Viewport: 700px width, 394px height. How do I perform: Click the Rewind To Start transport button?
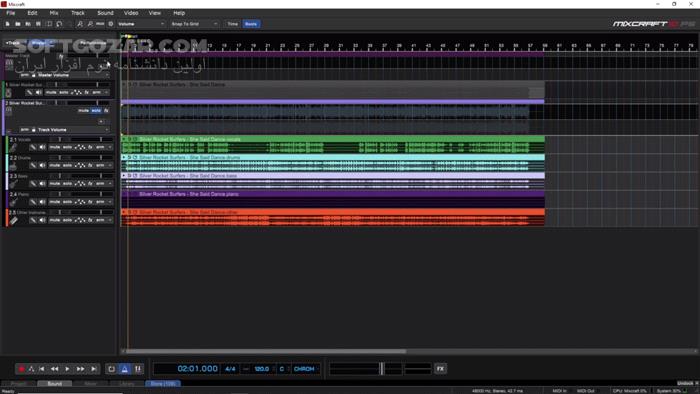coord(42,369)
